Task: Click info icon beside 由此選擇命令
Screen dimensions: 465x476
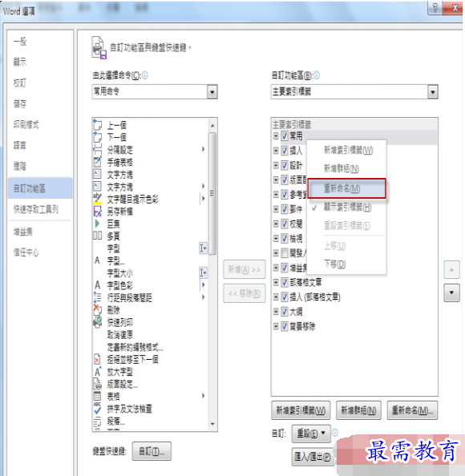Action: [x=145, y=75]
